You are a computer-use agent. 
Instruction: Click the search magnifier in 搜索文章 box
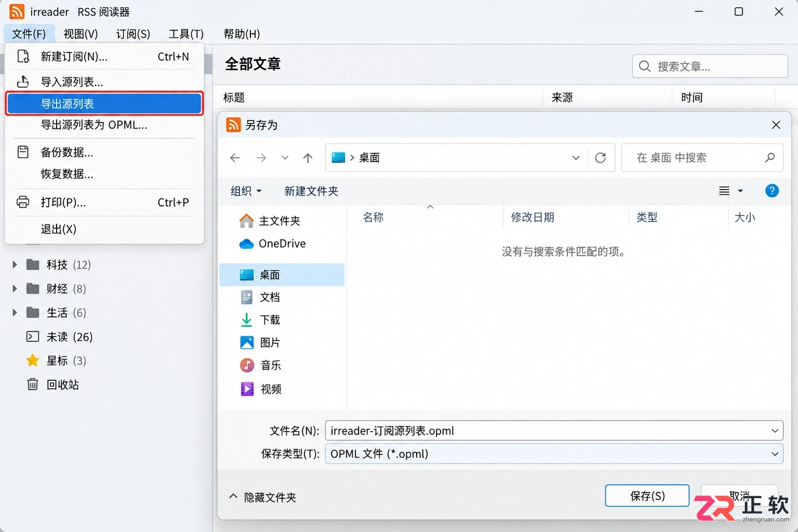click(644, 66)
